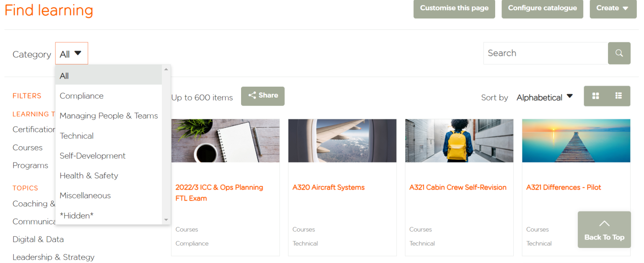Click Customise this page button

pyautogui.click(x=454, y=8)
